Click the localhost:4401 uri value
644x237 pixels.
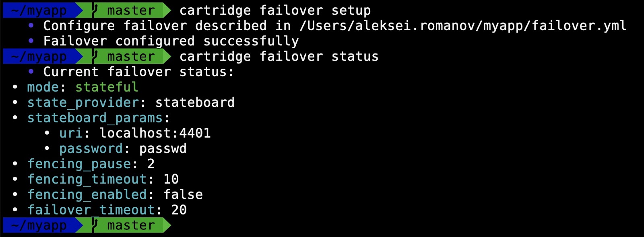[x=155, y=133]
